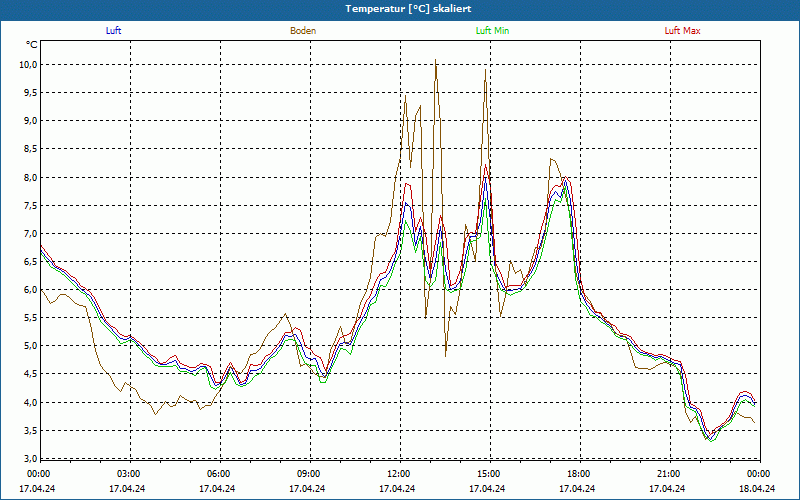Click the 9,0 y-axis value
This screenshot has height=500, width=800.
pos(30,120)
